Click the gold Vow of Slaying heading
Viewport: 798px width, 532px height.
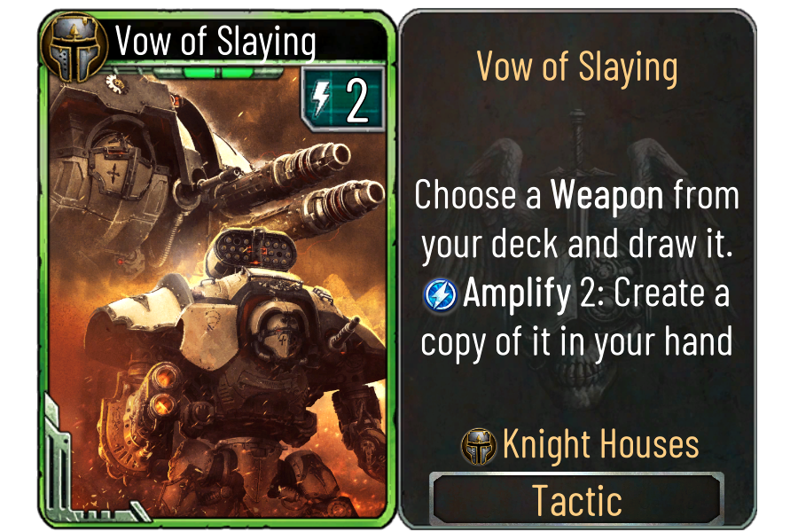coord(577,66)
